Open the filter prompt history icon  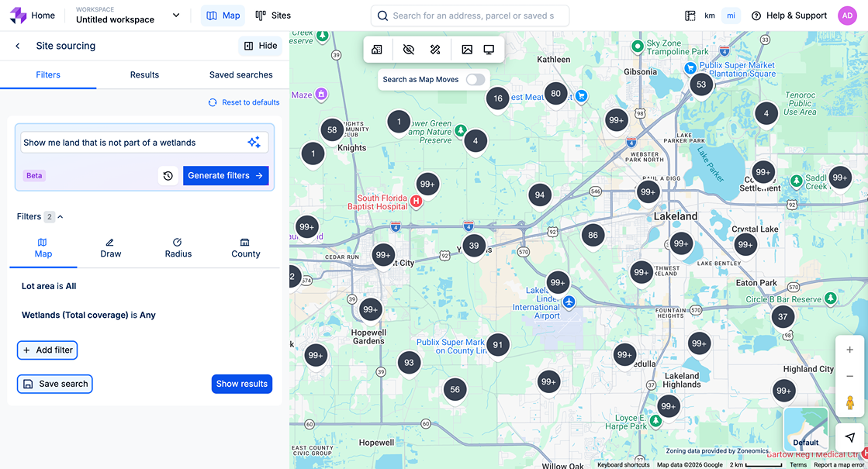(x=168, y=176)
